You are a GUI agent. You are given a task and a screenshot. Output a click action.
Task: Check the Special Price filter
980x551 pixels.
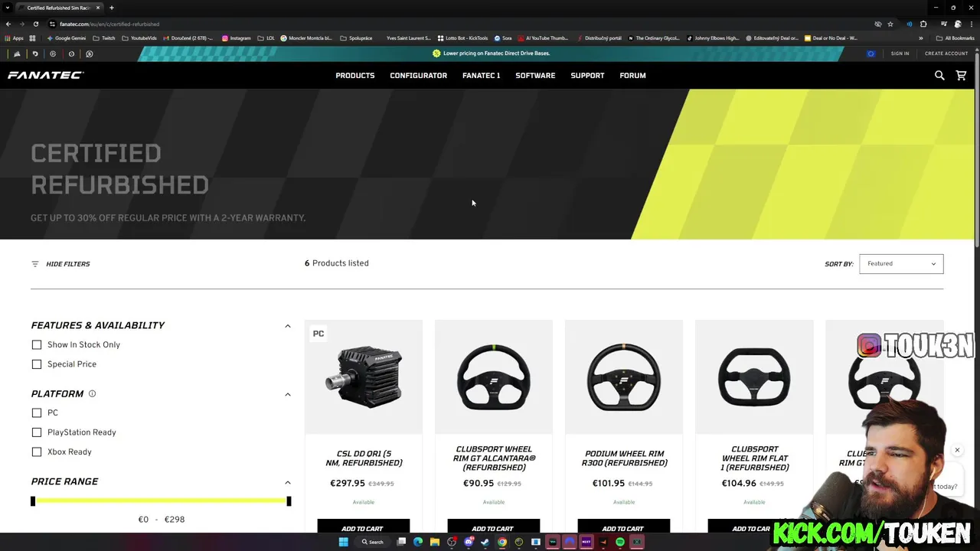[x=37, y=364]
